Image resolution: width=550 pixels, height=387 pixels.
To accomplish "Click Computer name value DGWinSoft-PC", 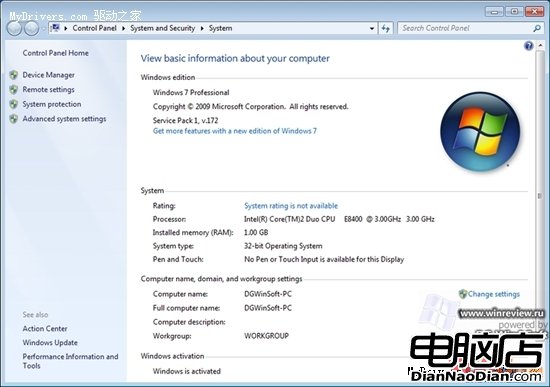I will click(x=268, y=294).
